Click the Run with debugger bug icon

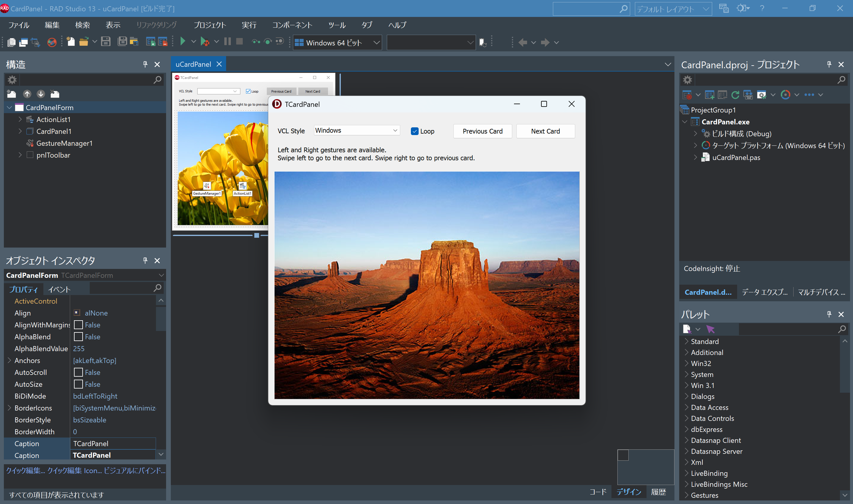205,42
